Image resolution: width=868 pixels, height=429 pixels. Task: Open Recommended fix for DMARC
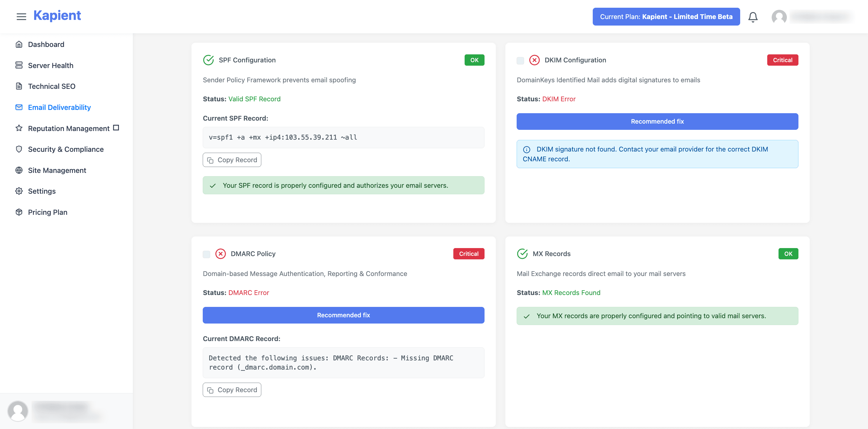coord(343,315)
